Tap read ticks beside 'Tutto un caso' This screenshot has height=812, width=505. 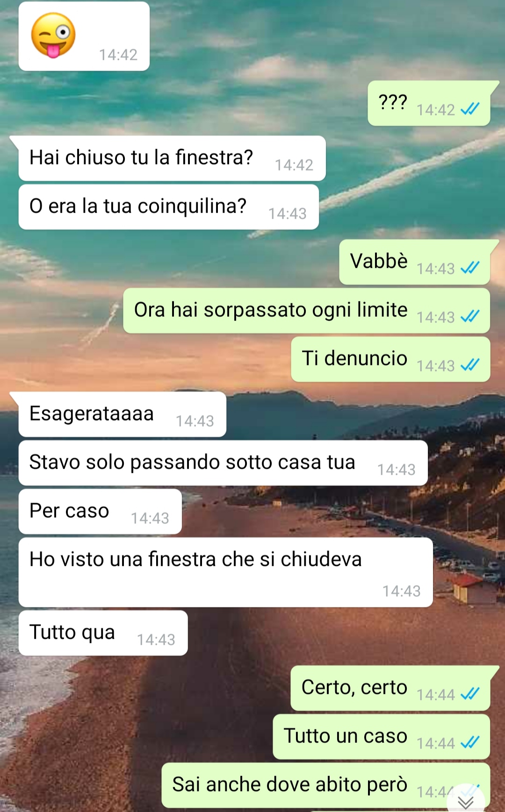[470, 742]
